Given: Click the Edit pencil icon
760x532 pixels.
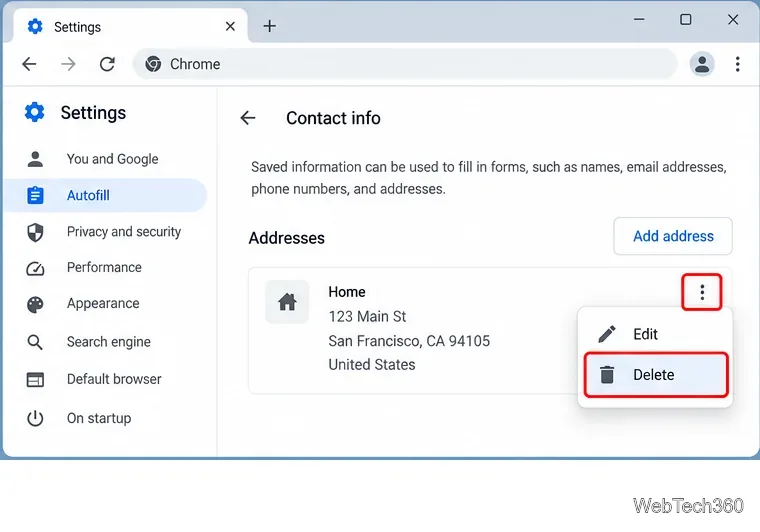Looking at the screenshot, I should tap(607, 334).
